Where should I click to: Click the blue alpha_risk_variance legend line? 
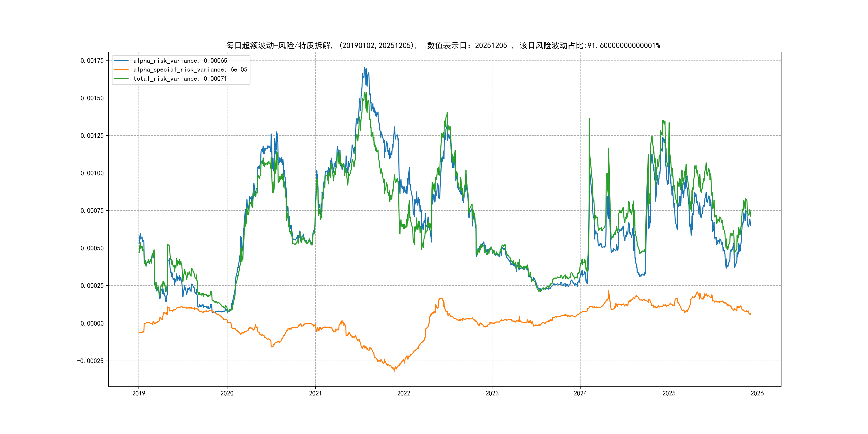click(x=121, y=61)
